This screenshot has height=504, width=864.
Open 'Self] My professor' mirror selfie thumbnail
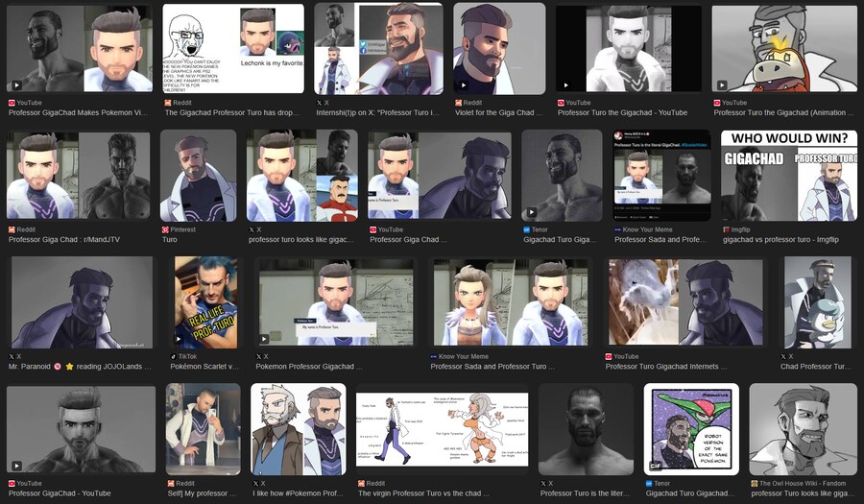[204, 429]
